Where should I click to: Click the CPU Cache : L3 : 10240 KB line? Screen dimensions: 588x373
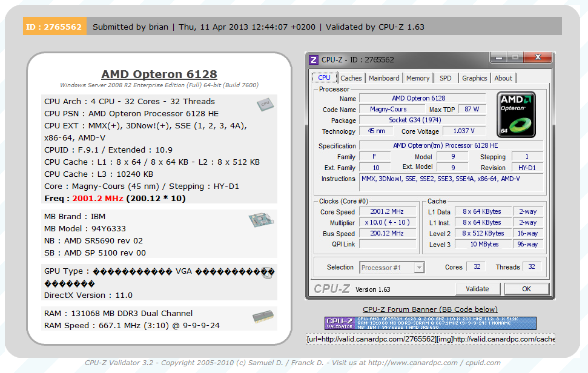[99, 174]
